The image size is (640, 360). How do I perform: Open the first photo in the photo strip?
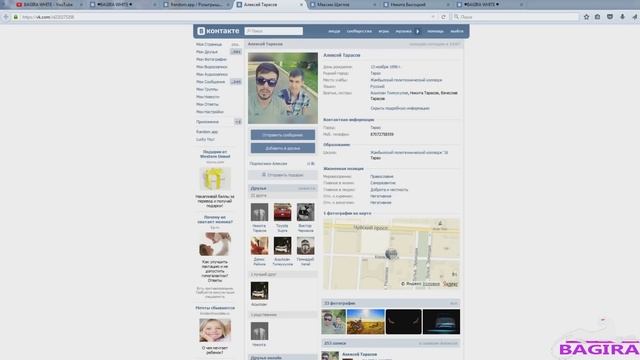point(333,322)
